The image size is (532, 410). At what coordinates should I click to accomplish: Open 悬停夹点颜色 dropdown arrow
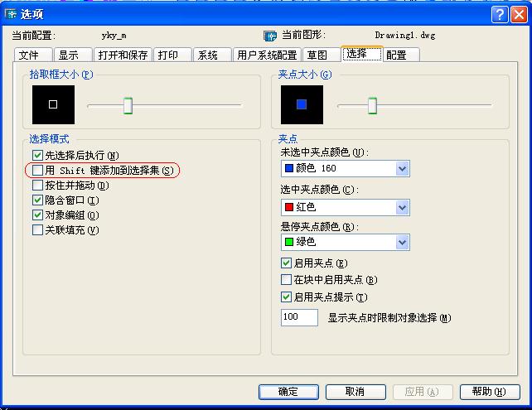coord(403,242)
